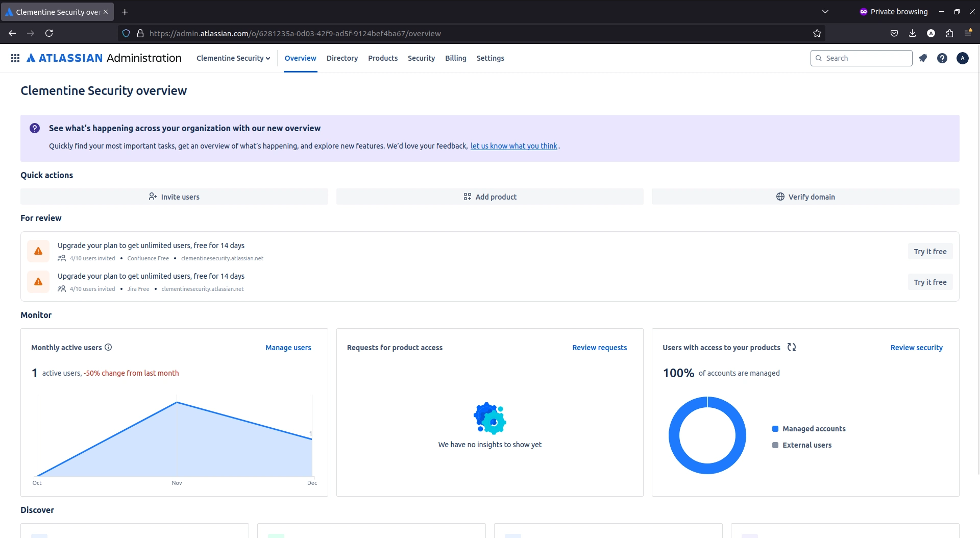Start the Jira Free trial with Try it free
Viewport: 980px width, 538px height.
930,282
